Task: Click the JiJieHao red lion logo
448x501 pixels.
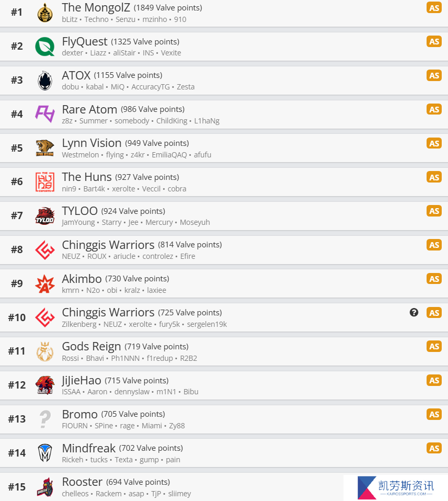Action: pyautogui.click(x=45, y=385)
